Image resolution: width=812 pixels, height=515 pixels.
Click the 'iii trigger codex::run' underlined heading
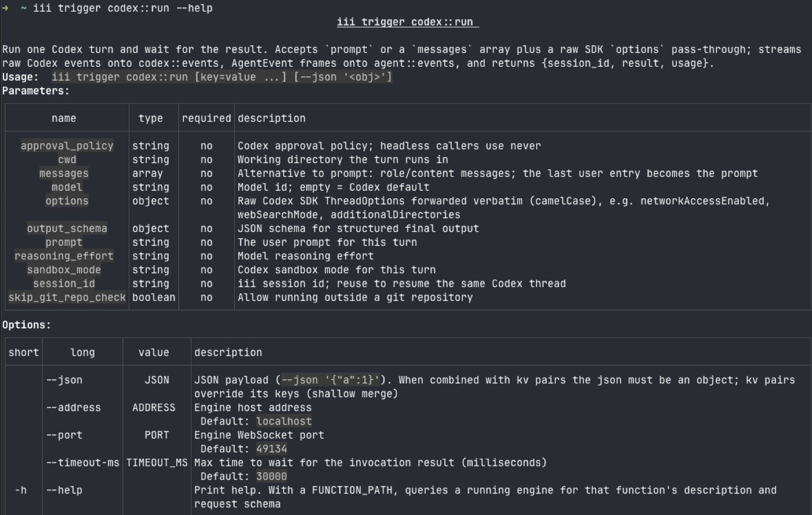click(408, 22)
